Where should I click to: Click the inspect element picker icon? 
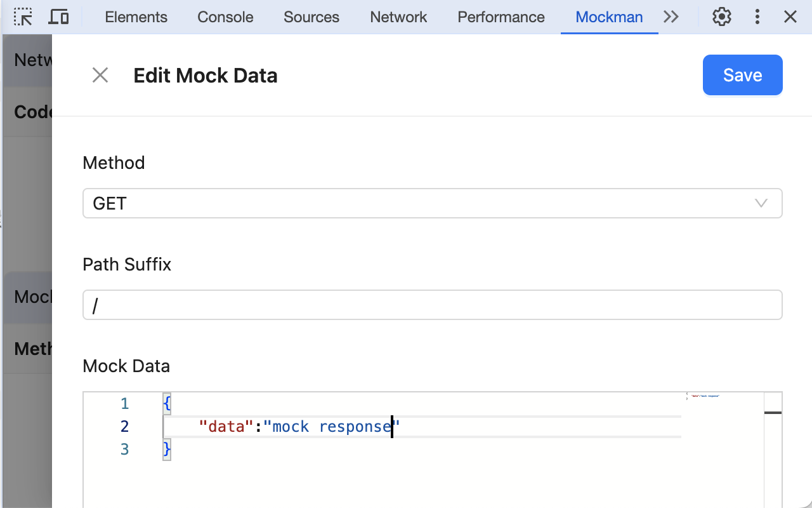(23, 17)
